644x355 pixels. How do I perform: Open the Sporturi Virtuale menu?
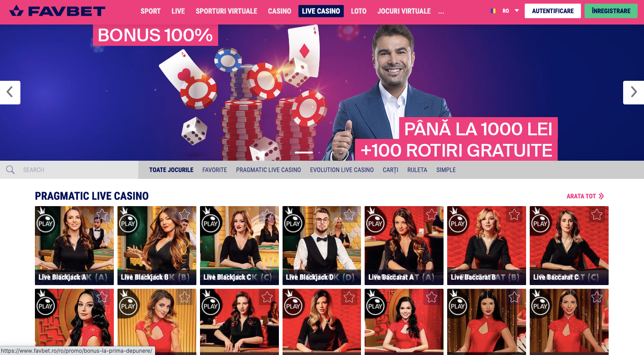coord(226,11)
